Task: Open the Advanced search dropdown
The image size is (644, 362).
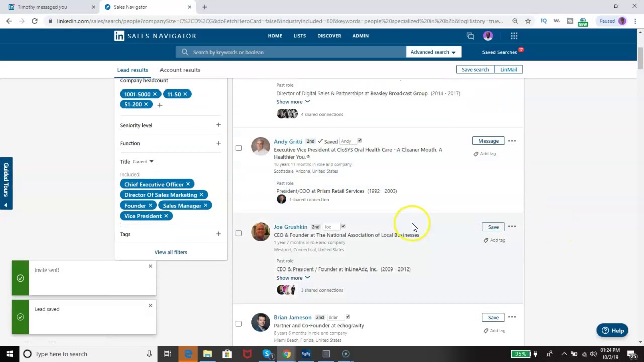Action: coord(433,52)
